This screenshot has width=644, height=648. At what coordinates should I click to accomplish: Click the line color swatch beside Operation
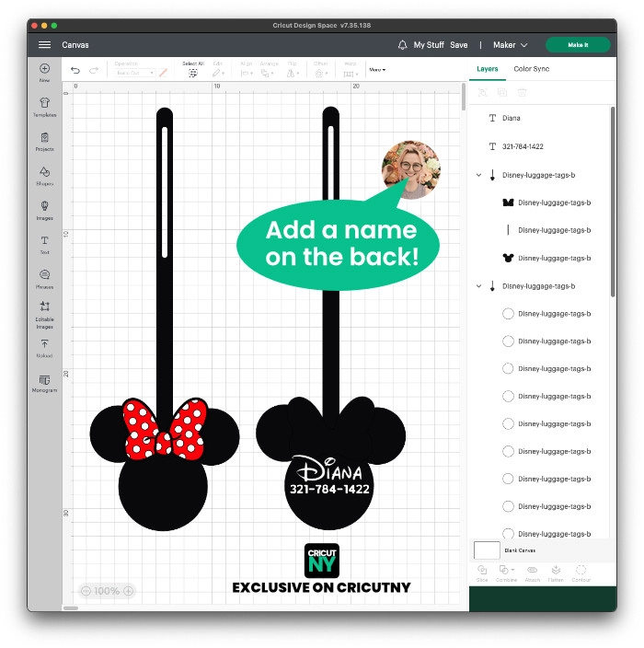(x=163, y=73)
